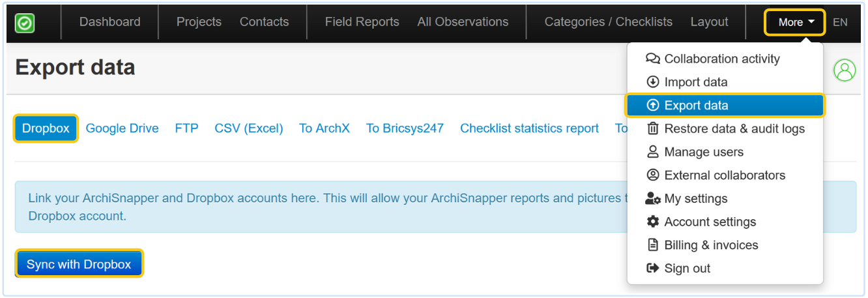Viewport: 868px width, 298px height.
Task: Click the Collaboration activity chat bubbles icon
Action: coord(652,59)
